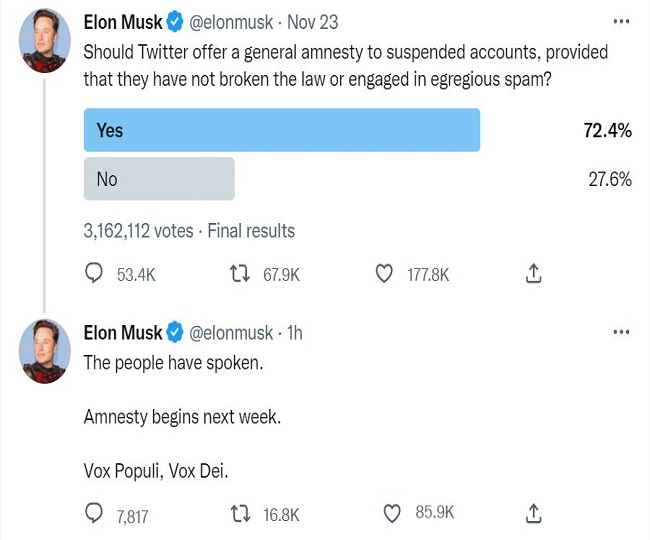
Task: Reply to 'The people have spoken' tweet
Action: (95, 514)
